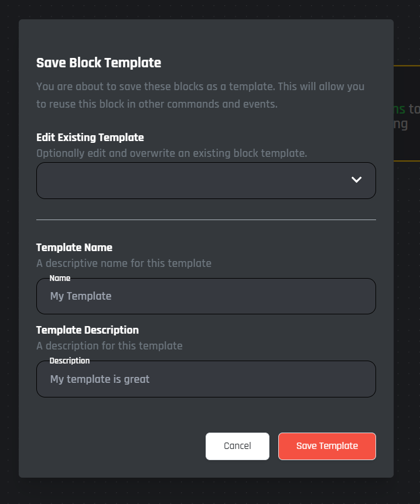This screenshot has width=420, height=504.
Task: Click the red Save Template button
Action: pyautogui.click(x=327, y=446)
